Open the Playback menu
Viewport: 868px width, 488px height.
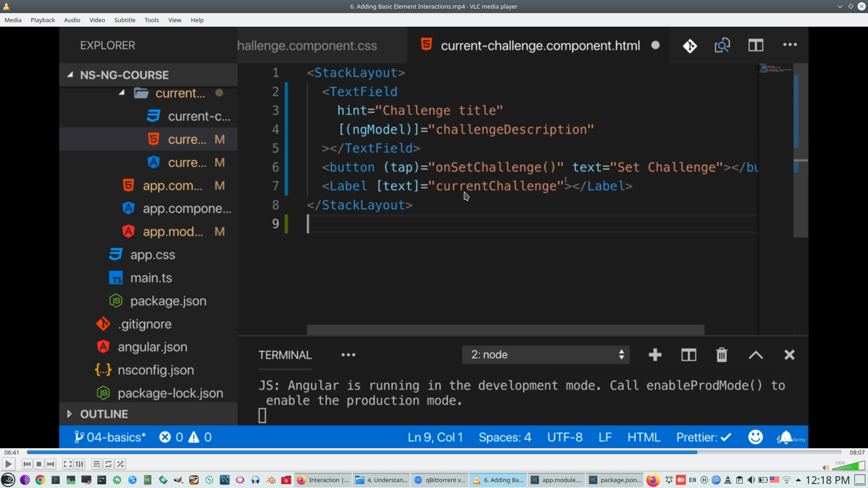tap(42, 20)
